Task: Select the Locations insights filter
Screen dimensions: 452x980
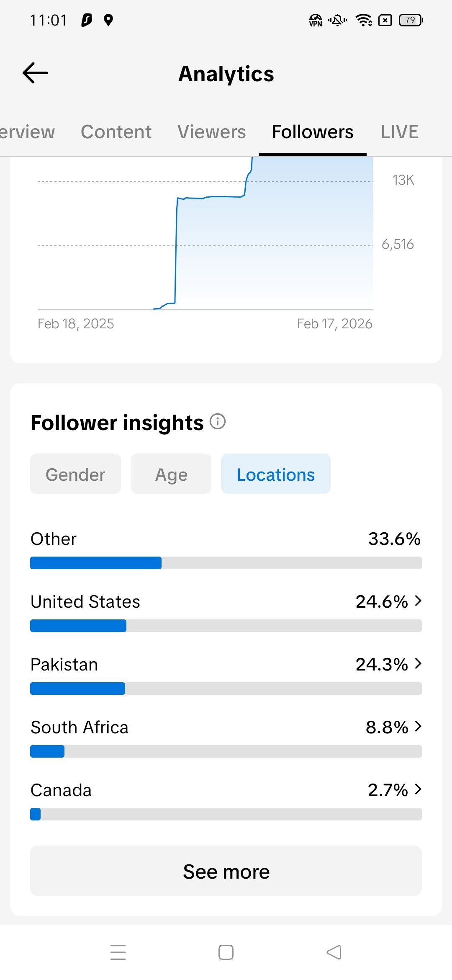Action: (x=276, y=474)
